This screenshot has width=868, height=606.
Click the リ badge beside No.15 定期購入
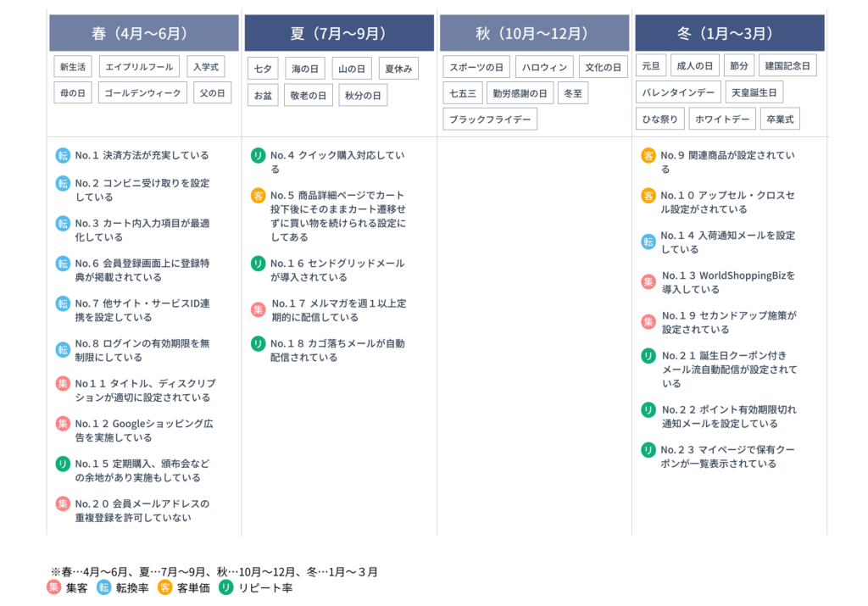[63, 464]
